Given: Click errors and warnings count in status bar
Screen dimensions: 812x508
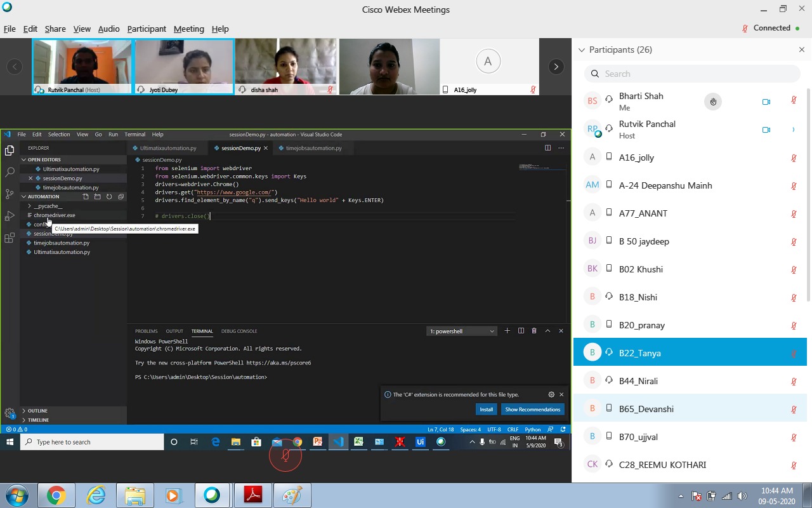Looking at the screenshot, I should coord(16,429).
